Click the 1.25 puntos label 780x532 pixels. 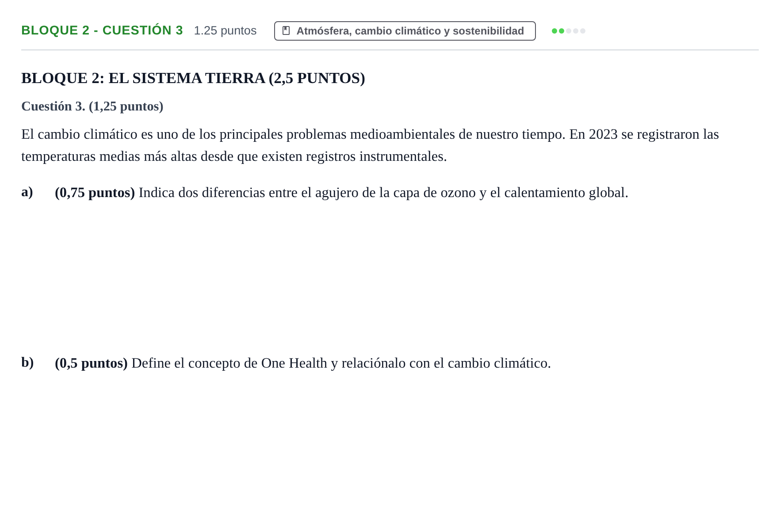(x=225, y=30)
